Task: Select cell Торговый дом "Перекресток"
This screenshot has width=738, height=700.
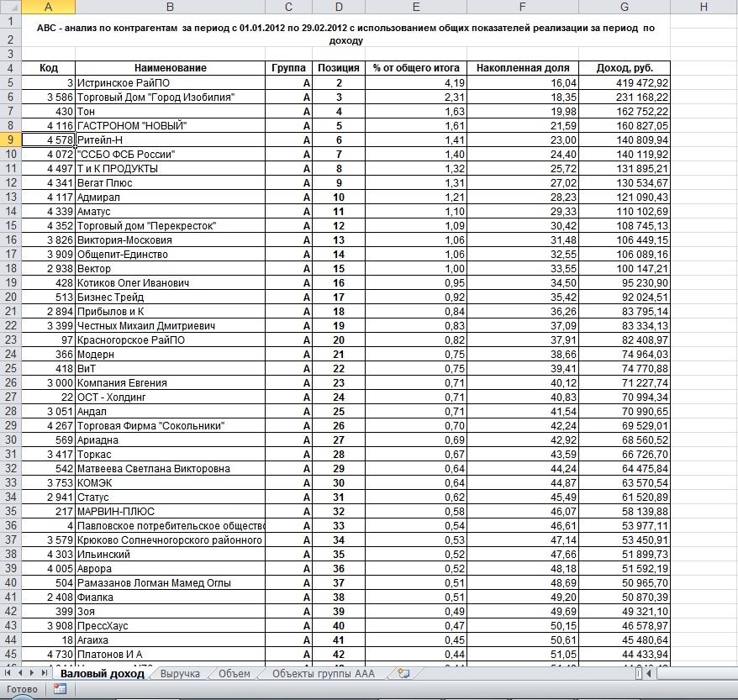Action: (170, 225)
